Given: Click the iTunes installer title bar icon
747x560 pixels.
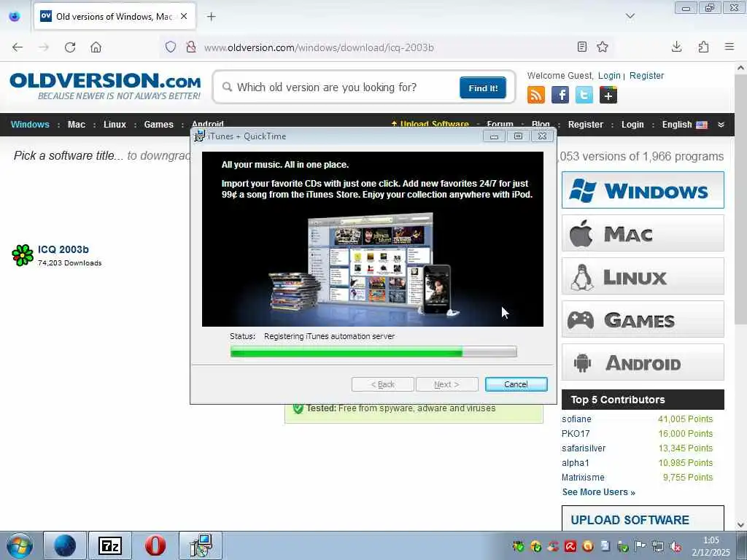Looking at the screenshot, I should [200, 136].
